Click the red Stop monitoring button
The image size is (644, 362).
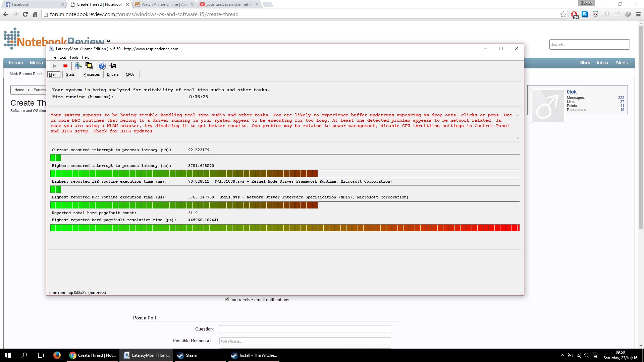click(x=65, y=66)
